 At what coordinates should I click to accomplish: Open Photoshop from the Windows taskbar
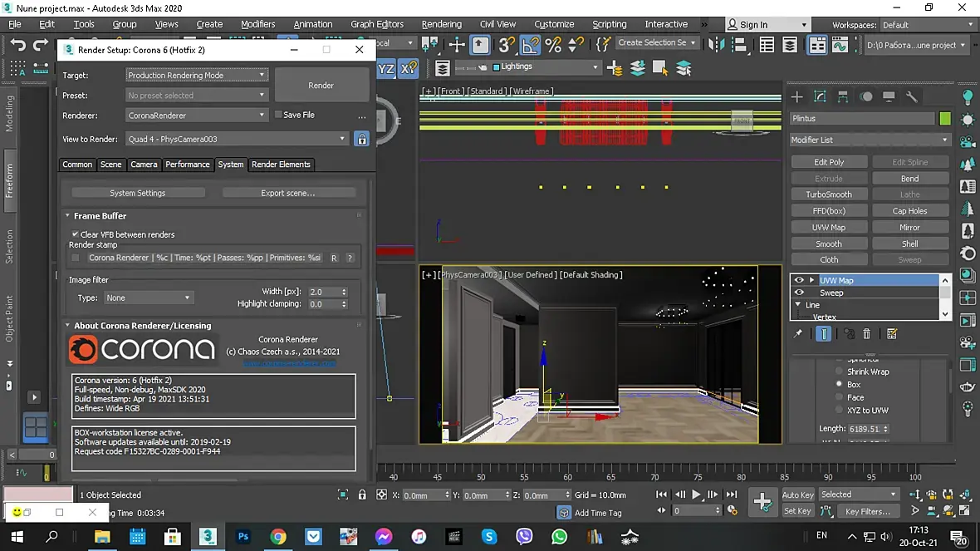(x=243, y=537)
